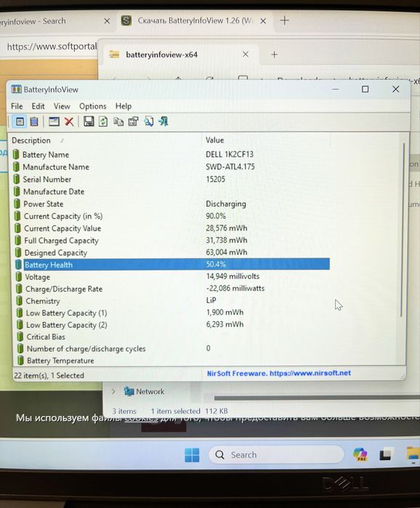Expand the Network tree node chevron
This screenshot has height=508, width=420.
[113, 392]
